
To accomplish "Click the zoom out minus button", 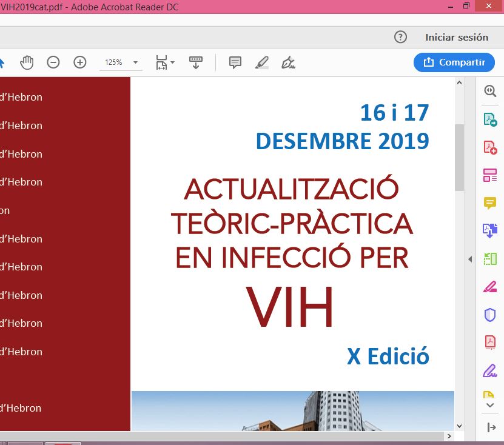I will pos(53,62).
